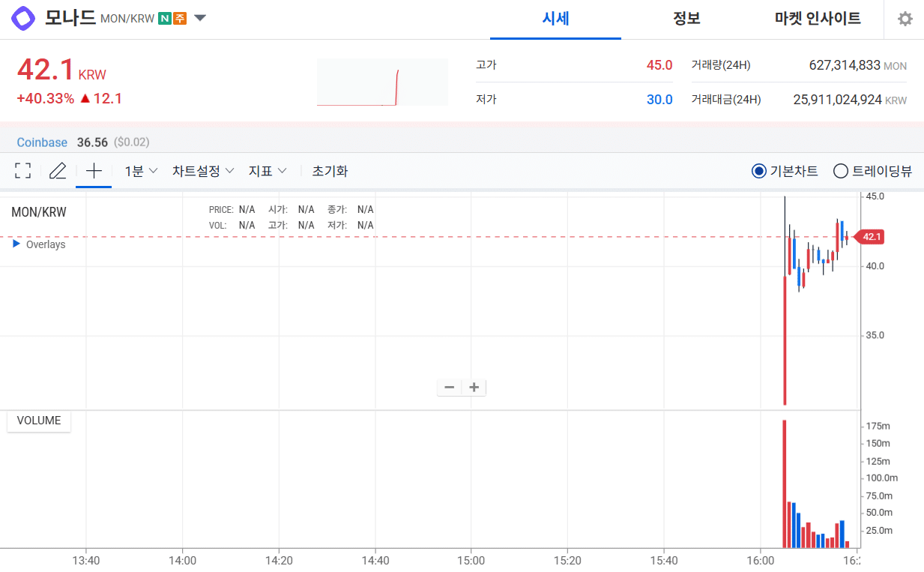Click the green N badge
Image resolution: width=924 pixels, height=572 pixels.
[x=165, y=19]
